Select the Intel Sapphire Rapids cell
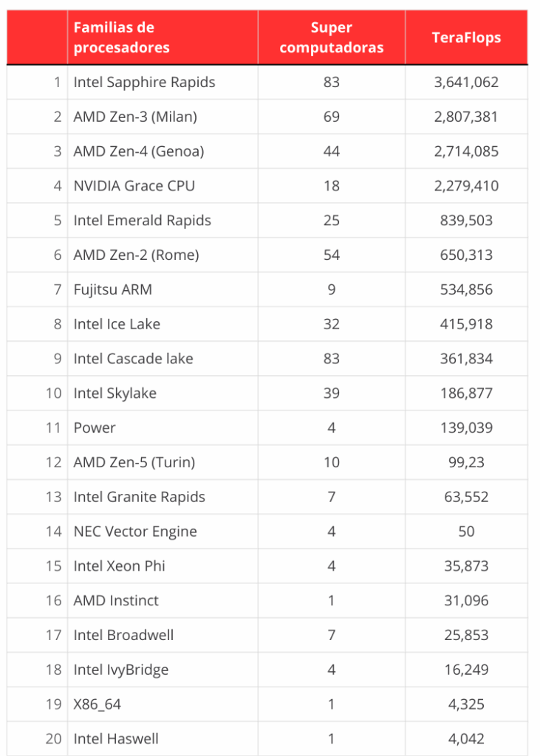This screenshot has width=540, height=756. coord(145,82)
